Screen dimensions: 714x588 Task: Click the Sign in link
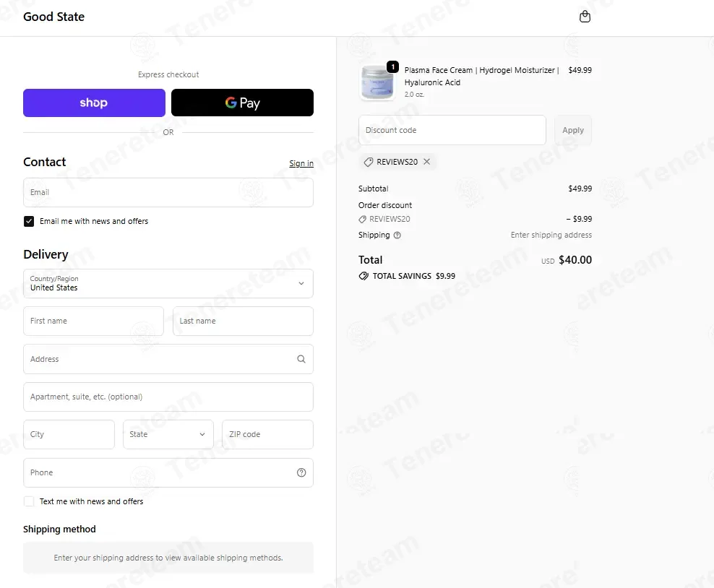click(301, 163)
